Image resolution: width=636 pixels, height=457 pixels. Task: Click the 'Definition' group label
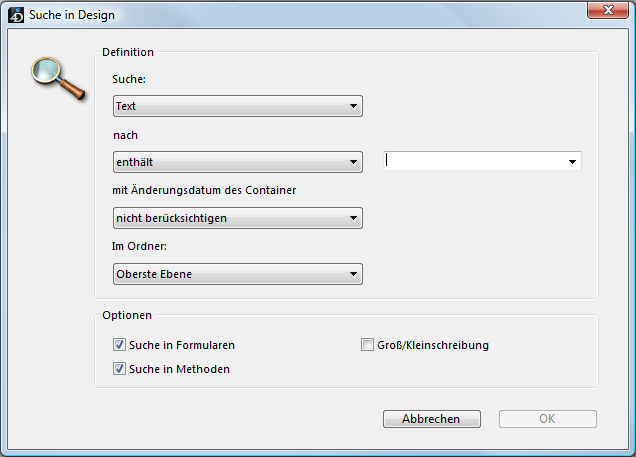coord(128,51)
